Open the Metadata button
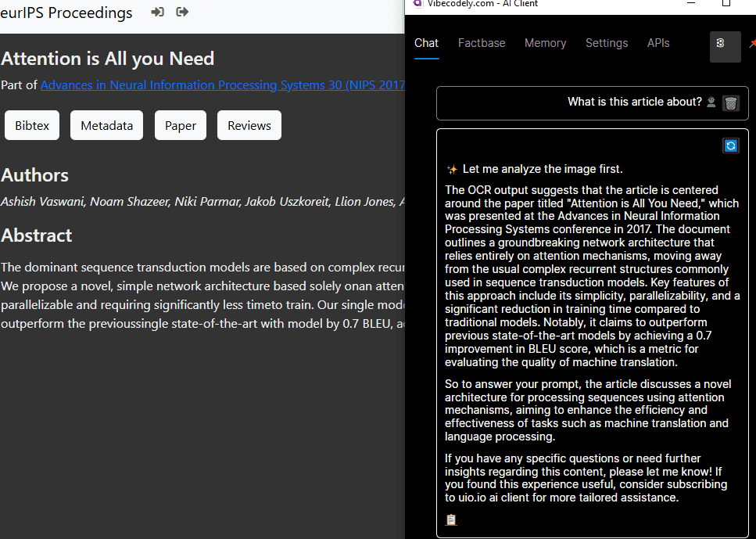This screenshot has width=756, height=539. tap(106, 125)
